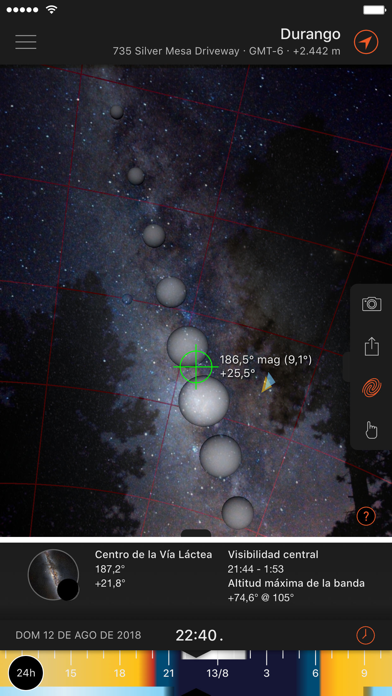Tap the 3 hour mark on timeline

[x=266, y=673]
